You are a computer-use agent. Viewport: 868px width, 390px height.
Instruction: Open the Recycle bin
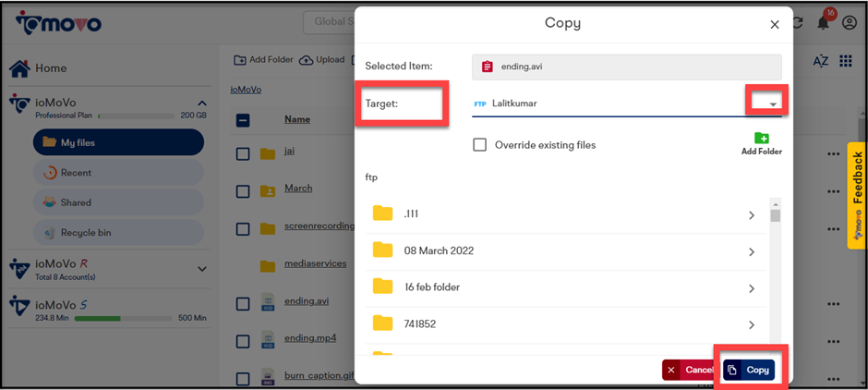pos(118,233)
